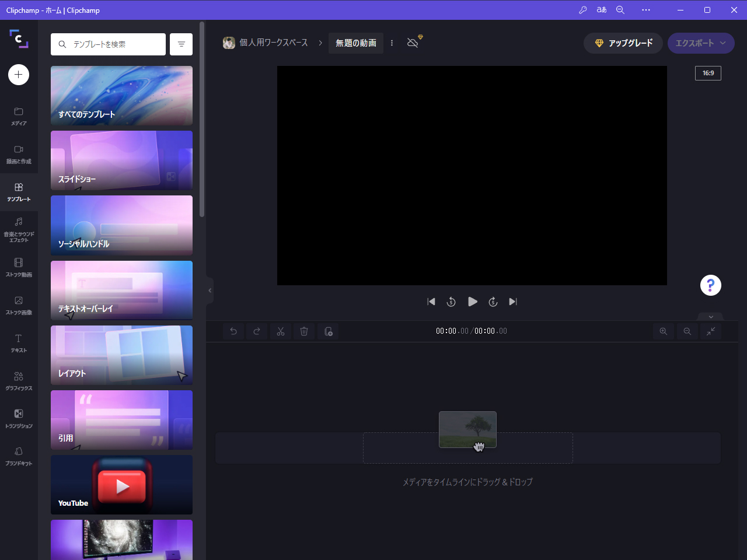Toggle the immersive reader icon in title bar
747x560 pixels.
pyautogui.click(x=602, y=10)
